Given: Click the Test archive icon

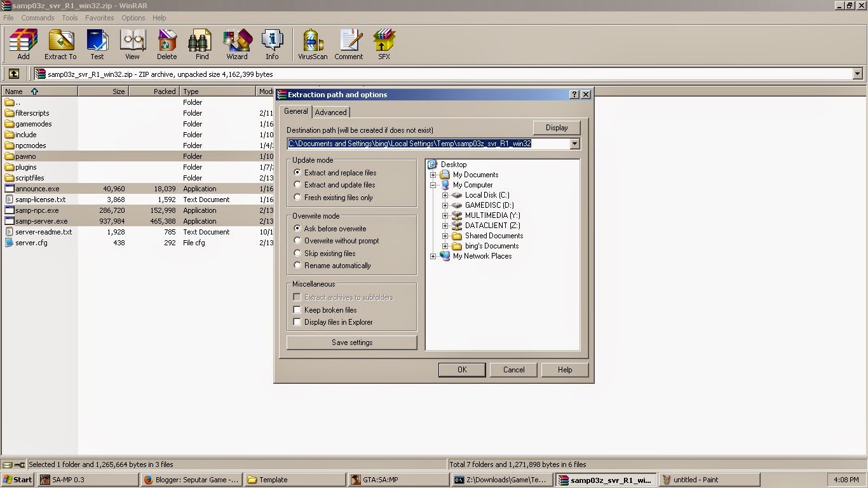Looking at the screenshot, I should tap(97, 41).
